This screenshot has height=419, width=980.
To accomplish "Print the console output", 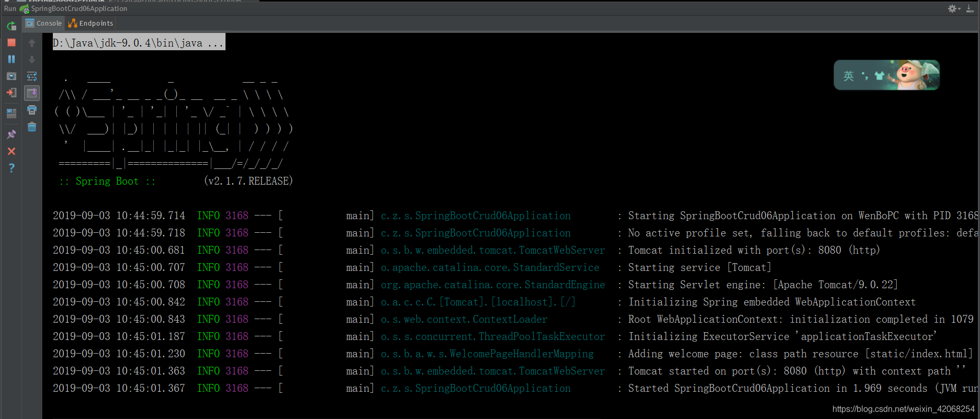I will click(32, 110).
